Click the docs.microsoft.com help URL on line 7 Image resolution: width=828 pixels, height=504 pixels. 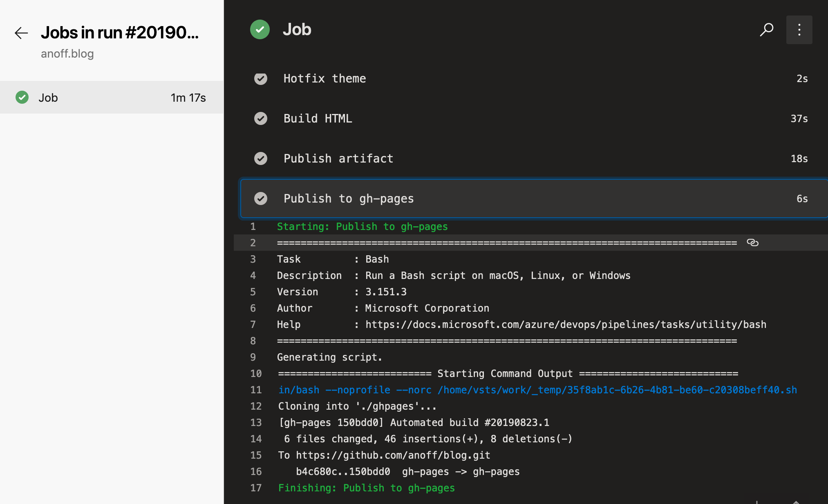click(x=566, y=324)
